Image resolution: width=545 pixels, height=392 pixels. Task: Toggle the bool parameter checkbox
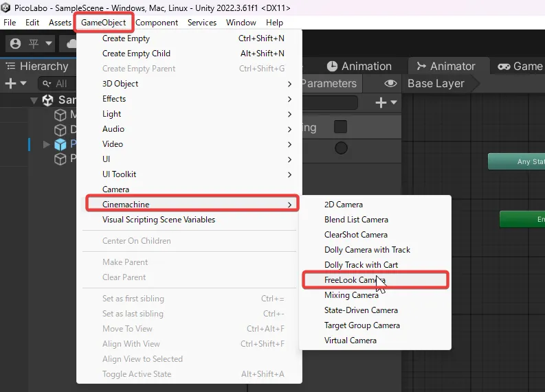click(x=340, y=127)
